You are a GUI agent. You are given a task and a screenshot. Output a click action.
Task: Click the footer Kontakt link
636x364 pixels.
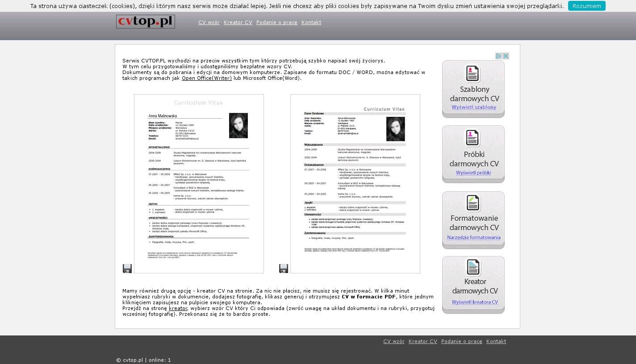coord(496,342)
